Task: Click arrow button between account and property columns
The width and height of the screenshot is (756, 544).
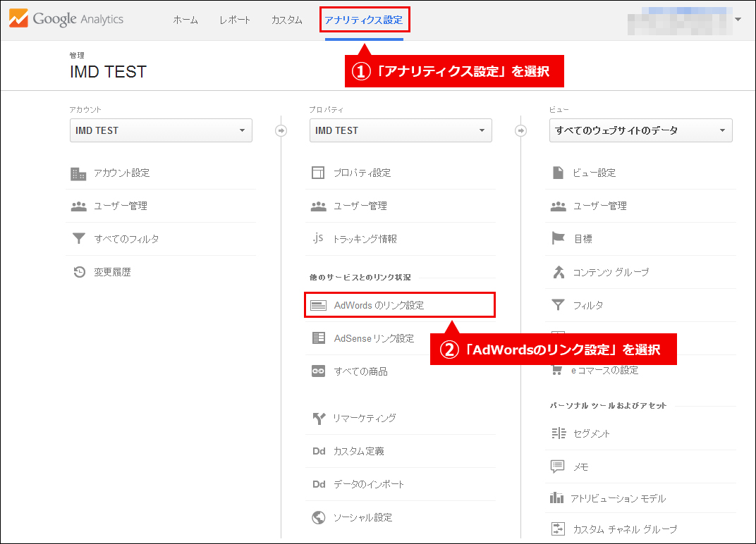Action: 281,130
